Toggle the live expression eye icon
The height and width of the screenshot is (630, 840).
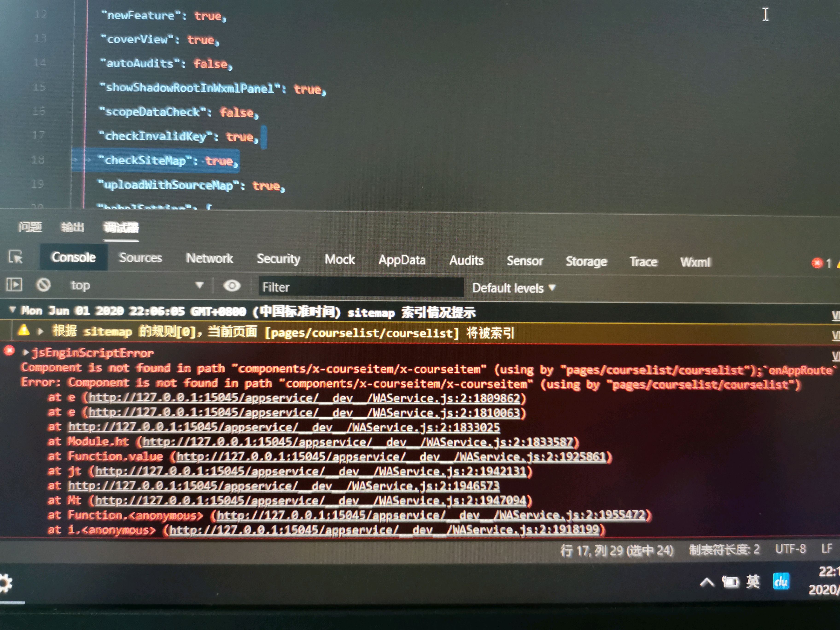tap(232, 286)
